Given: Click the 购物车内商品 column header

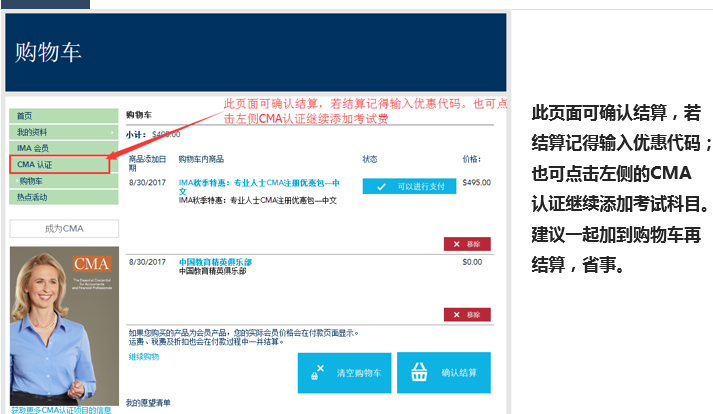Looking at the screenshot, I should tap(201, 159).
